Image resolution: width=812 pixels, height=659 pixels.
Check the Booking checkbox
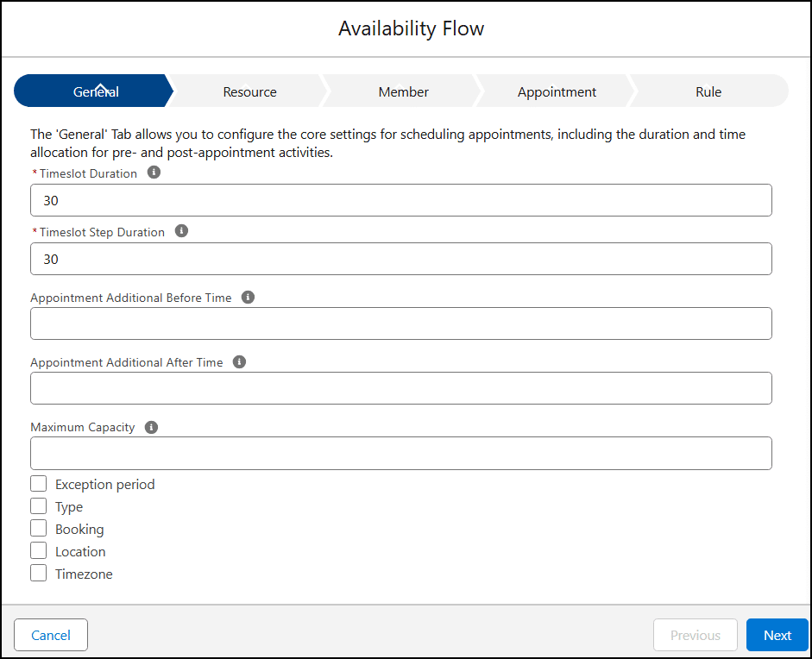click(x=39, y=529)
